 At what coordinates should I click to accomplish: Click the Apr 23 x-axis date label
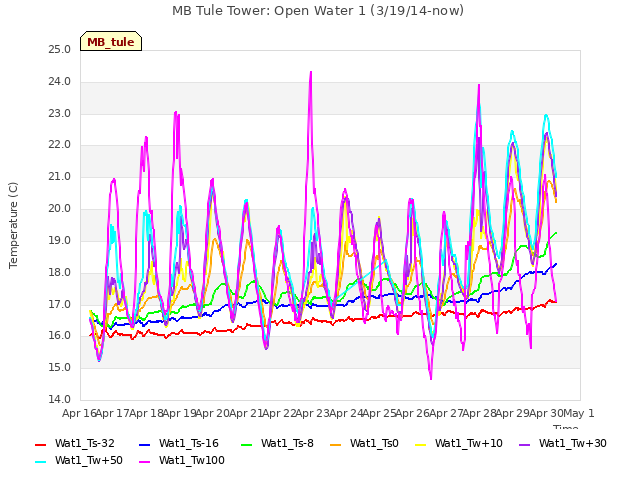[x=313, y=414]
